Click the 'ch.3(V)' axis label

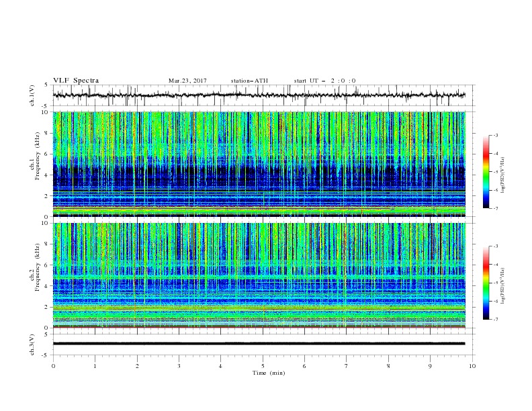32,345
